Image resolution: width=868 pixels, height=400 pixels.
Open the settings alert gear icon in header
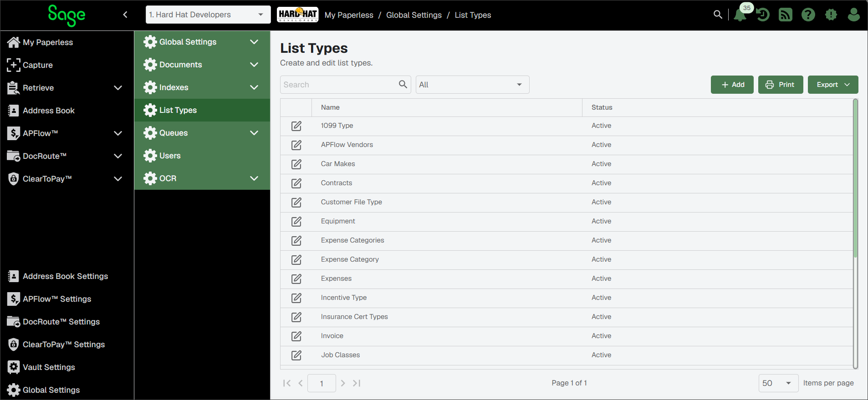[x=831, y=15]
